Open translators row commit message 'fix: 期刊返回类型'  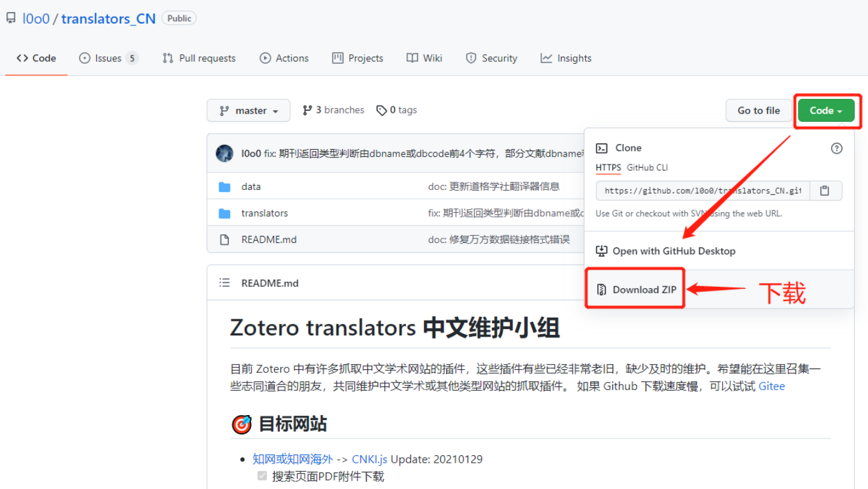[506, 214]
